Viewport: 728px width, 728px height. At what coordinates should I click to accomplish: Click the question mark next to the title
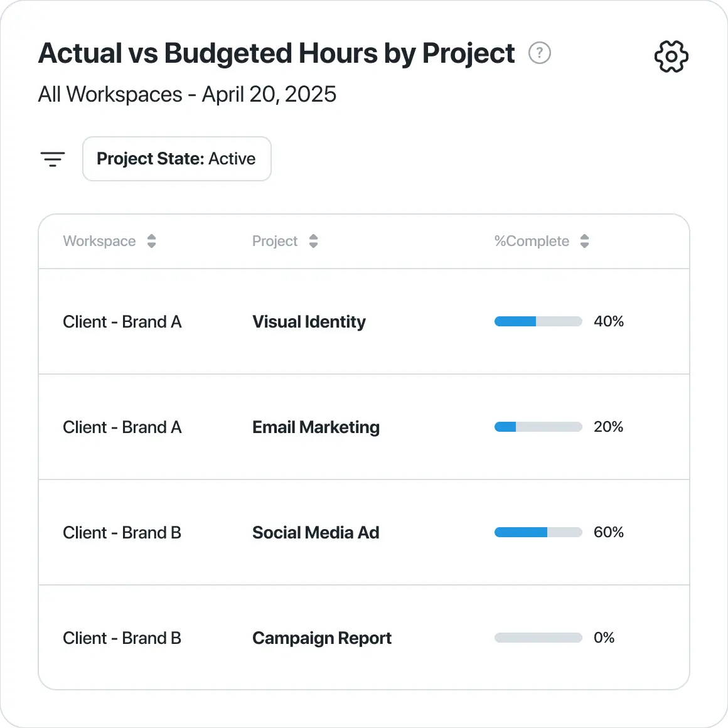click(x=540, y=53)
